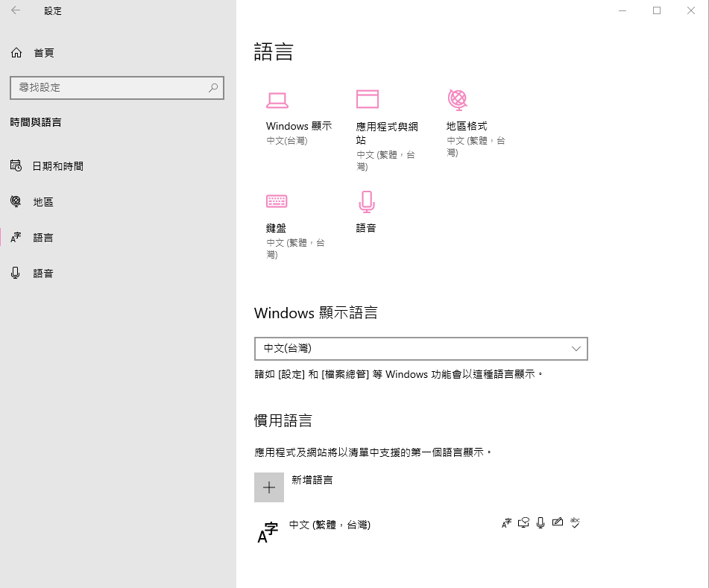Click the 日期和時間 calendar icon
709x588 pixels.
point(16,166)
